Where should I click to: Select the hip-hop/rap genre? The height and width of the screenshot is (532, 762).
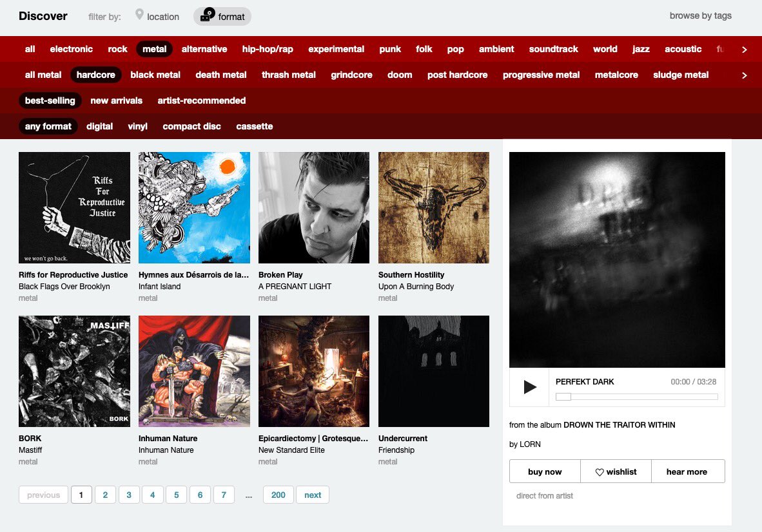pos(268,49)
